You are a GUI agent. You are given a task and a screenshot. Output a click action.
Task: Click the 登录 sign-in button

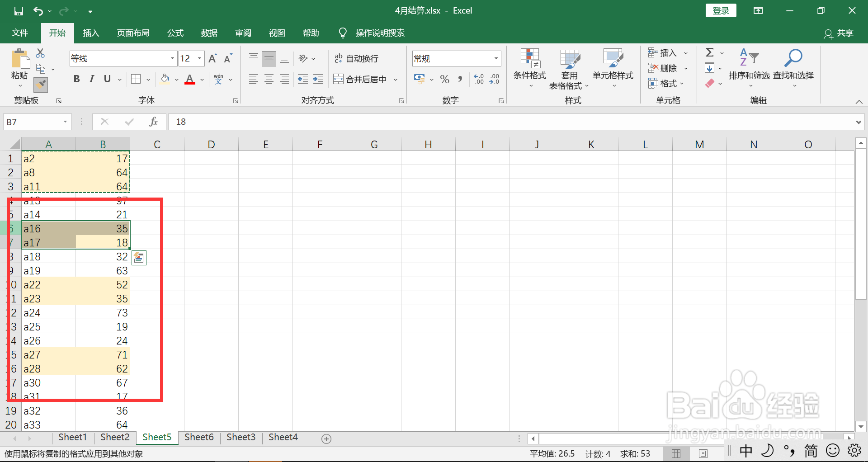pos(721,11)
